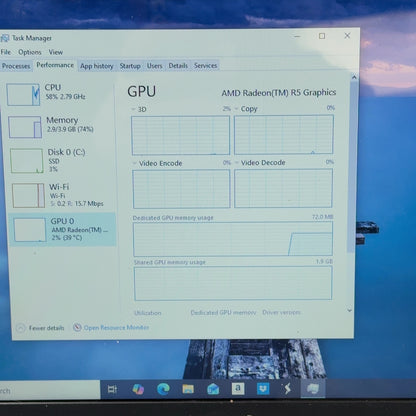Open the Details tab
The width and height of the screenshot is (416, 416).
click(178, 66)
